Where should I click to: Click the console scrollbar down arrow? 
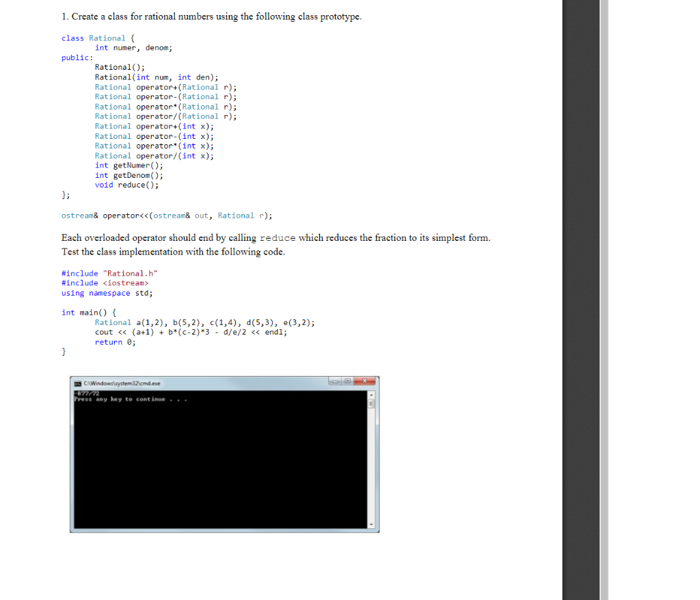coord(371,525)
